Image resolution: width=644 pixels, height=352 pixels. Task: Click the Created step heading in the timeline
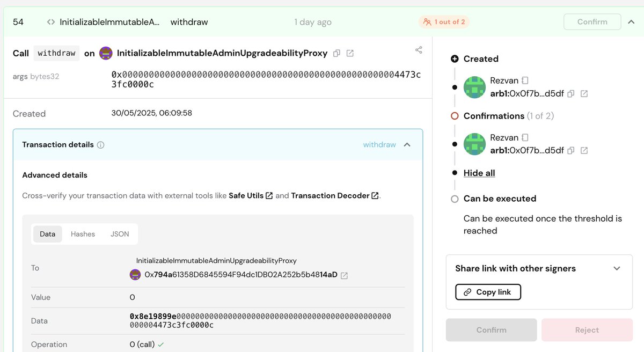coord(481,59)
